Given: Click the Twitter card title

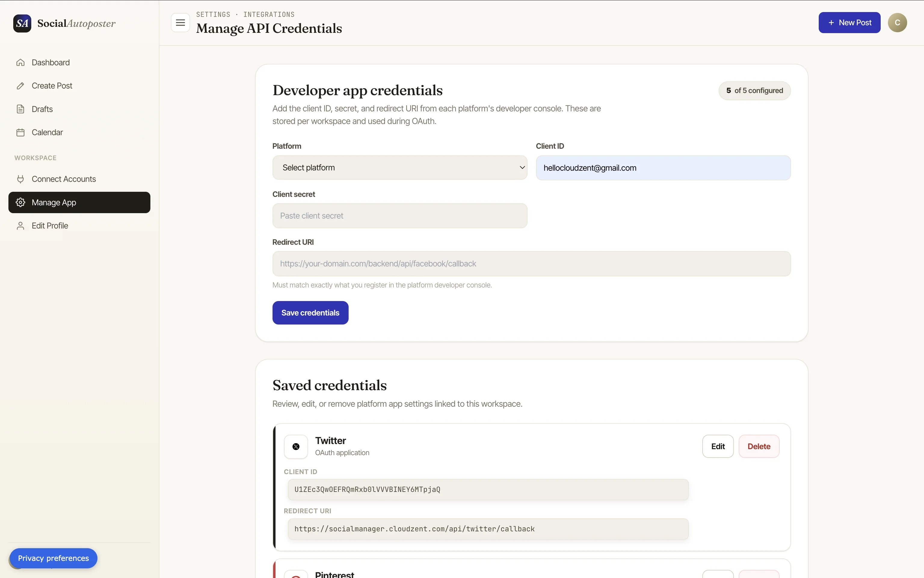Looking at the screenshot, I should click(x=331, y=440).
